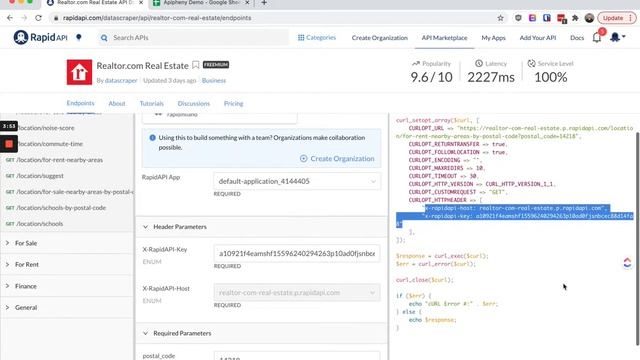Open the X-RapidAPI-Host dropdown
The image size is (640, 360).
click(297, 292)
